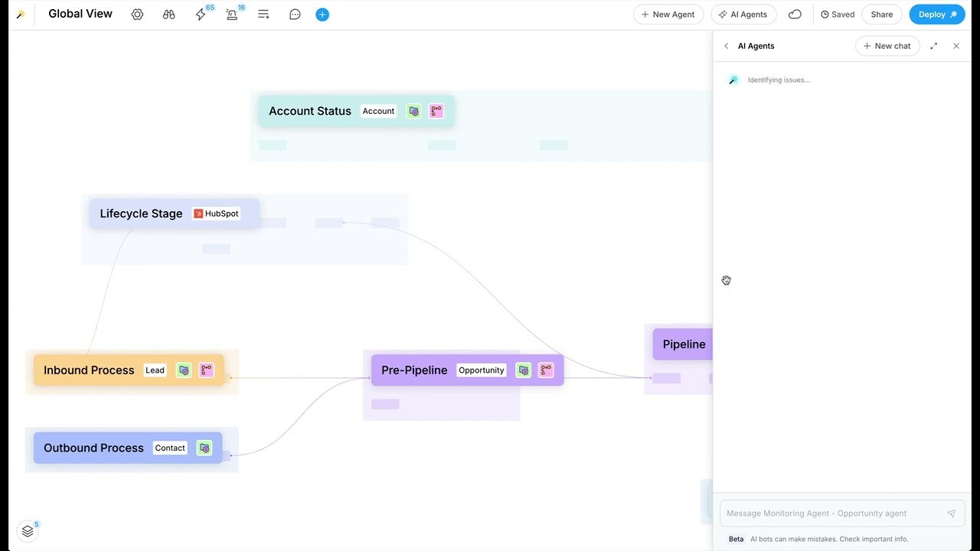Open the workflow icon on Pre-Pipeline node

tap(545, 370)
